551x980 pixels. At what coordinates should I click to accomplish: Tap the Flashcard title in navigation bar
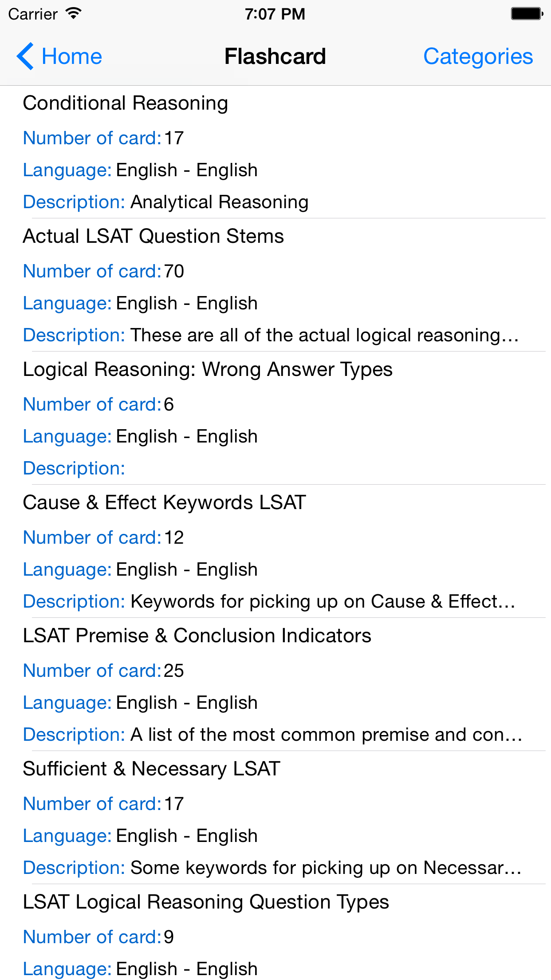pos(275,56)
